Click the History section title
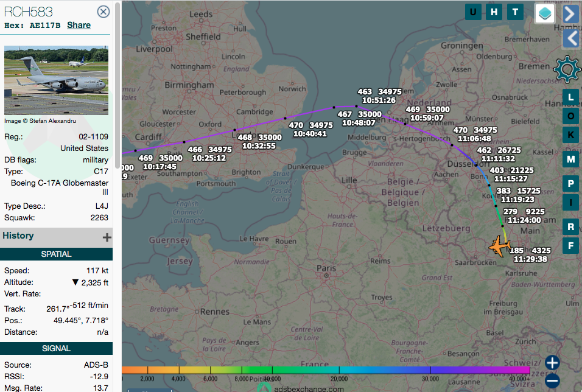 tap(18, 236)
